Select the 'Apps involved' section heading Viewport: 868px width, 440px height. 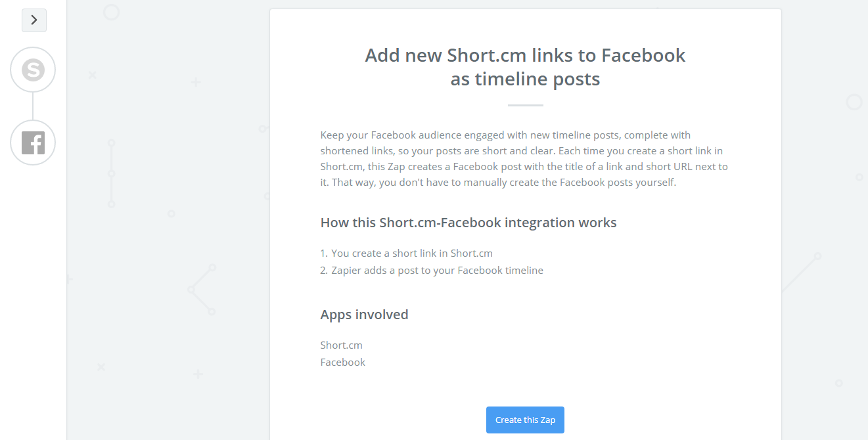point(364,314)
